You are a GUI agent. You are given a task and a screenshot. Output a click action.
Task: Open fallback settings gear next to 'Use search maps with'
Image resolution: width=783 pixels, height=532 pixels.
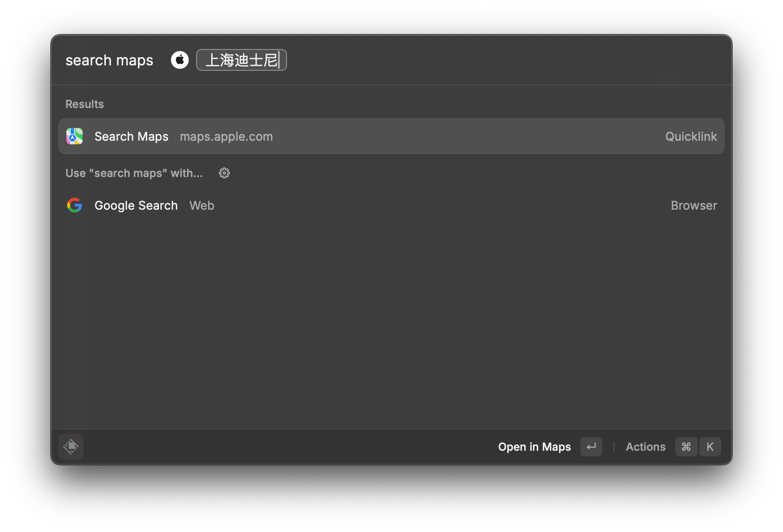[224, 173]
